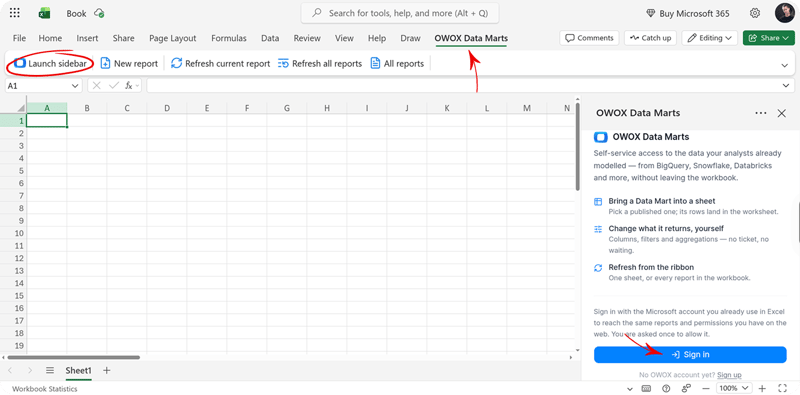Follow the Sign up link
The width and height of the screenshot is (800, 395).
(729, 375)
